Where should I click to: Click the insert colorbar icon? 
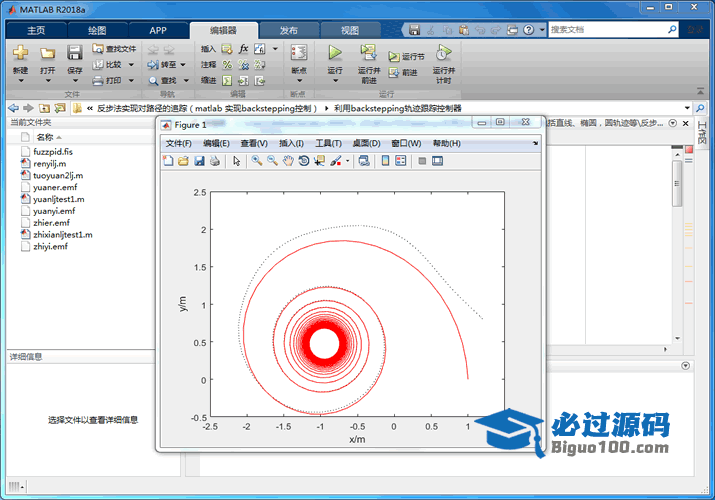tap(385, 161)
